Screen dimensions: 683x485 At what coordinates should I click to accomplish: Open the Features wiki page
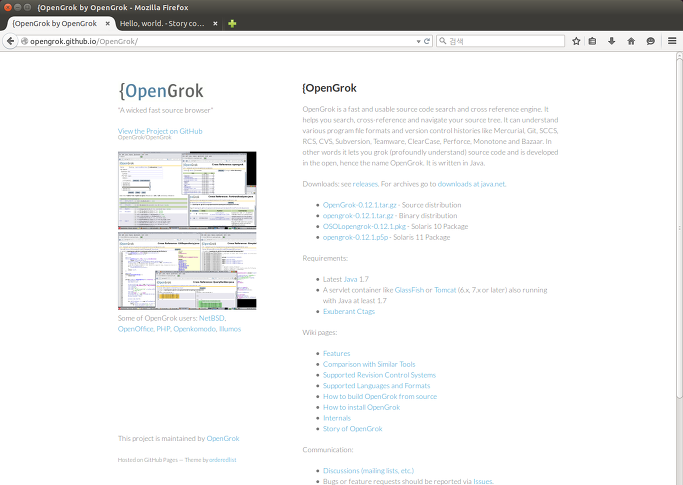point(336,353)
